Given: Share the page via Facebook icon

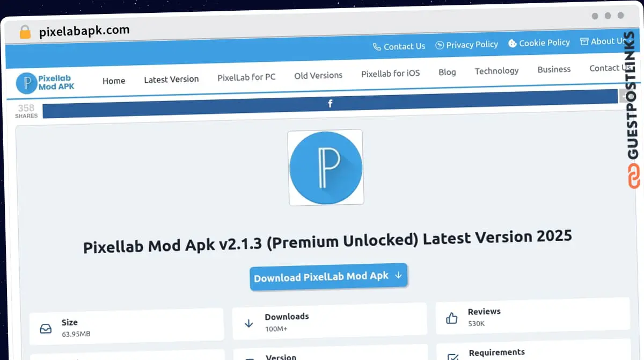Looking at the screenshot, I should coord(330,104).
